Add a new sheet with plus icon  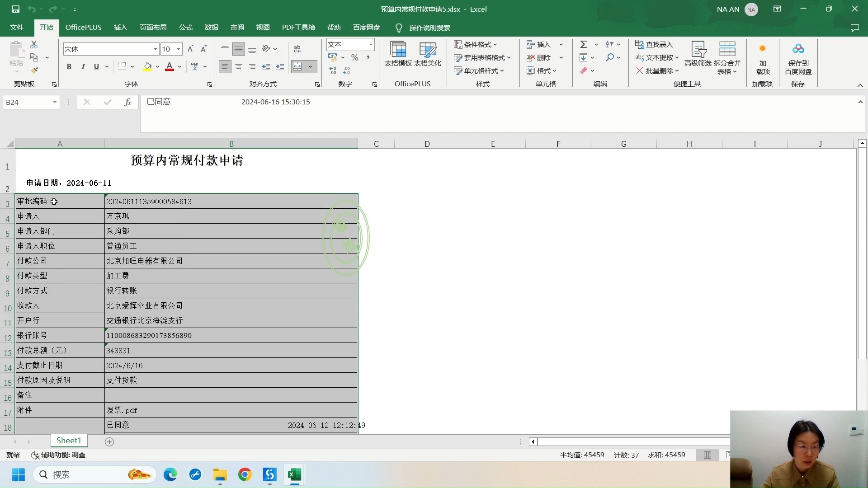(109, 442)
